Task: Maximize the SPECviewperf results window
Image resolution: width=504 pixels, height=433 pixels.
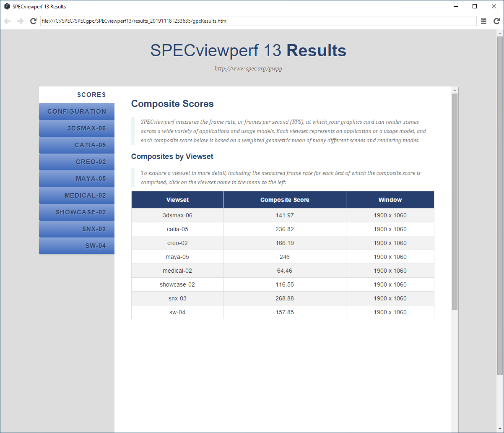Action: click(475, 6)
